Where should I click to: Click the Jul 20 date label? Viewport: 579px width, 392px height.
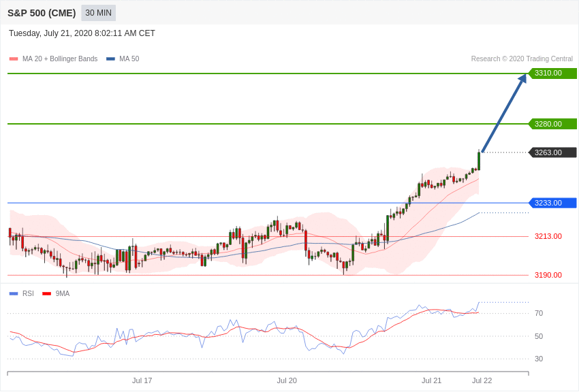point(287,380)
